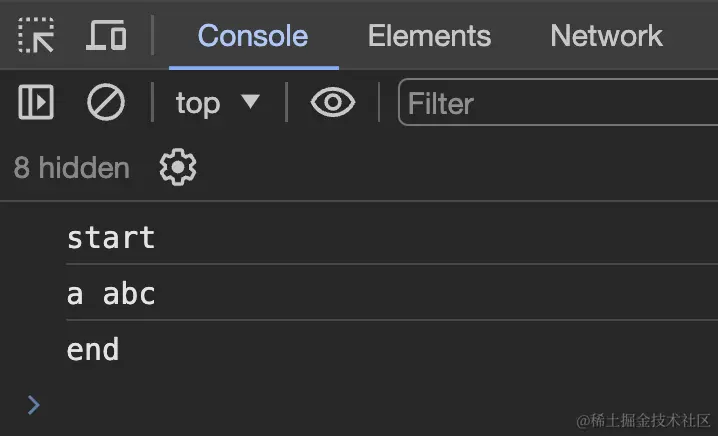Go to the Network tab

606,36
